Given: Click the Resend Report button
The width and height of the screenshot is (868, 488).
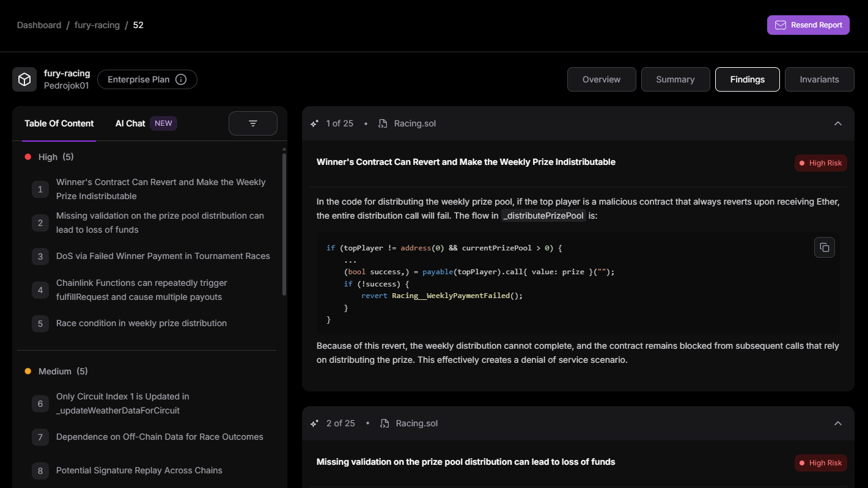Looking at the screenshot, I should point(808,25).
